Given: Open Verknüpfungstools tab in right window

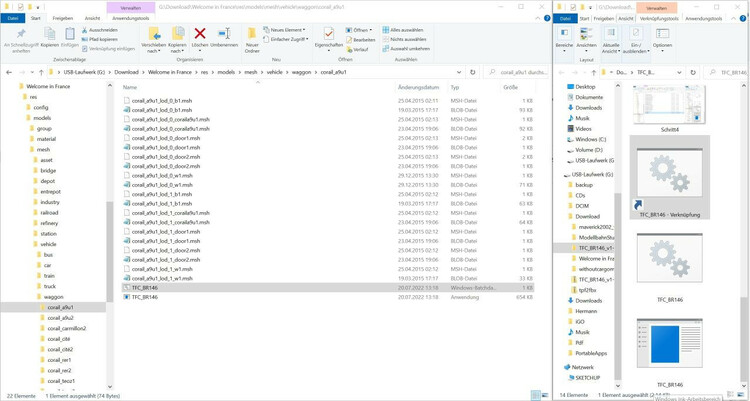Looking at the screenshot, I should [659, 18].
